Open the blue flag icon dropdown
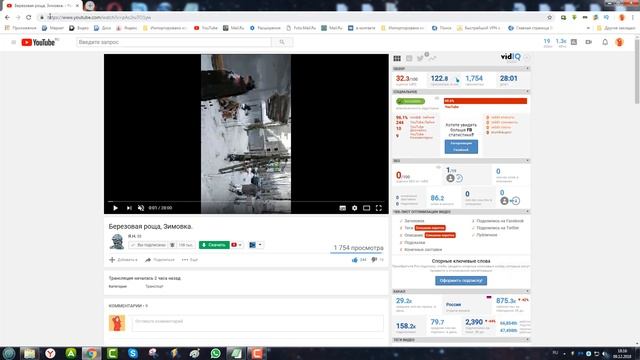The height and width of the screenshot is (360, 640). (256, 245)
